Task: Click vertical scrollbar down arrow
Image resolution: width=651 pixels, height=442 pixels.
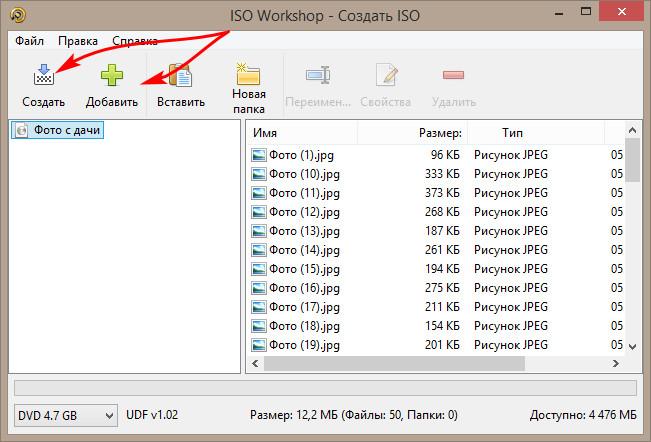Action: tap(632, 347)
